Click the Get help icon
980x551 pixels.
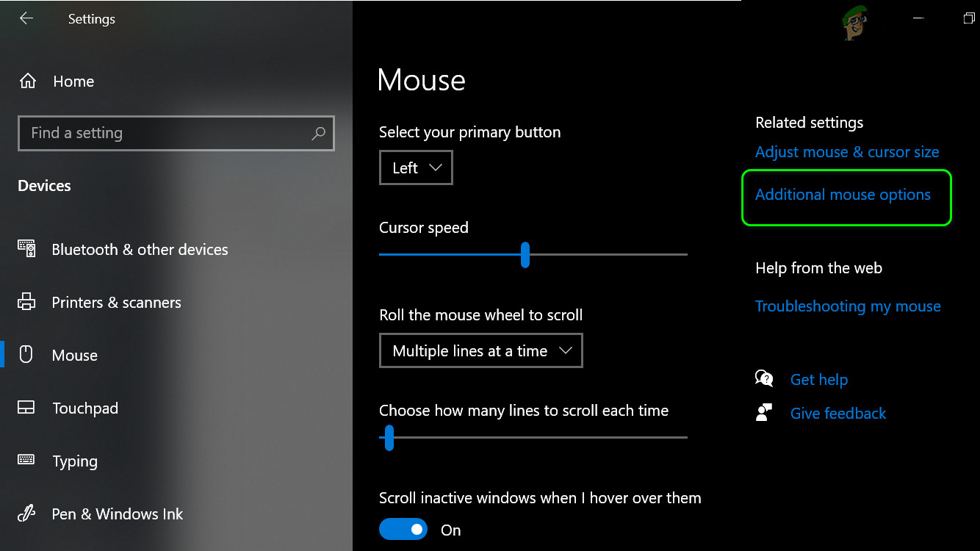pyautogui.click(x=765, y=379)
